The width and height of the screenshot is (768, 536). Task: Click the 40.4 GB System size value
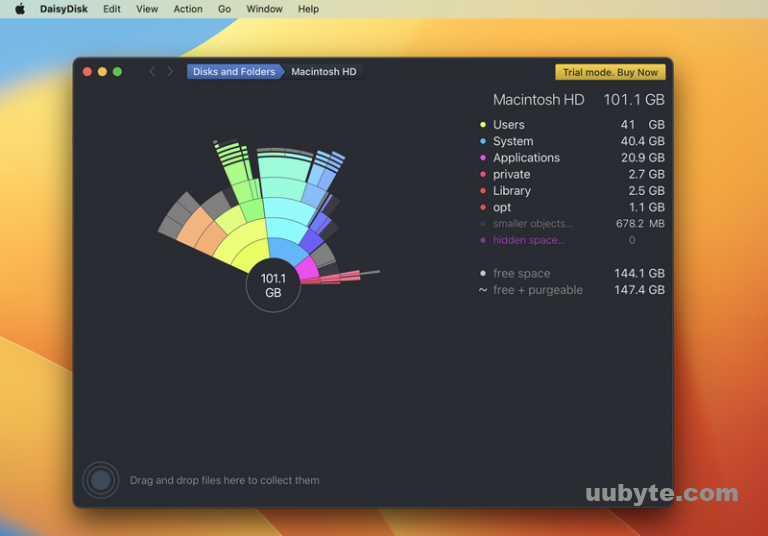click(x=643, y=141)
